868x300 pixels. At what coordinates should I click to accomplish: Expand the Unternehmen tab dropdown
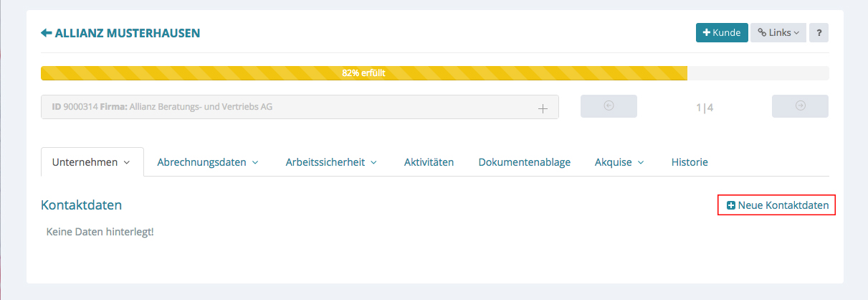(x=92, y=162)
